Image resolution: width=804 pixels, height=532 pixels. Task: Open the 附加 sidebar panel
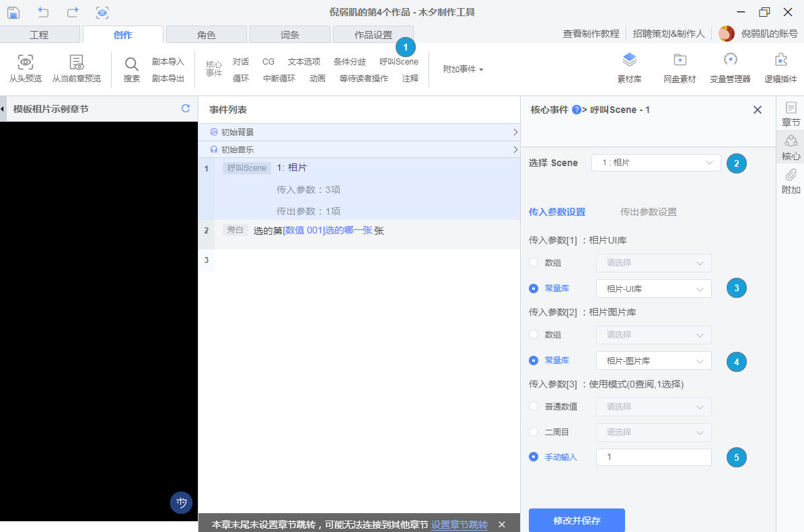click(791, 182)
